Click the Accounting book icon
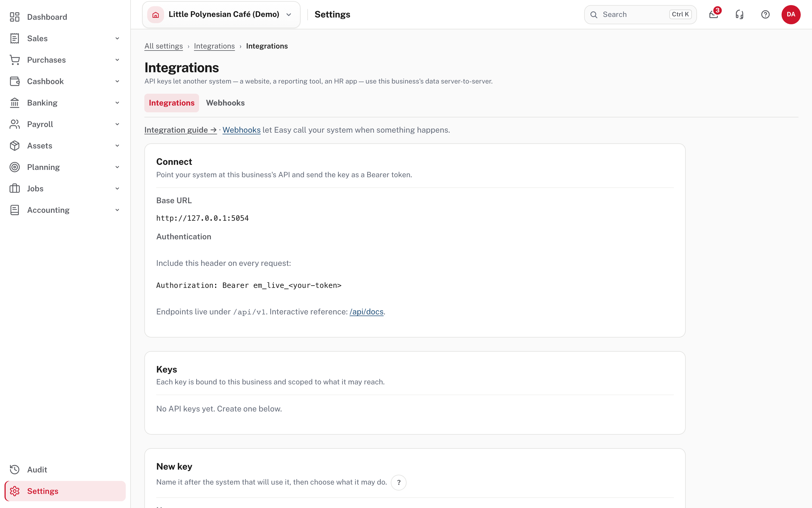812x508 pixels. (x=14, y=210)
